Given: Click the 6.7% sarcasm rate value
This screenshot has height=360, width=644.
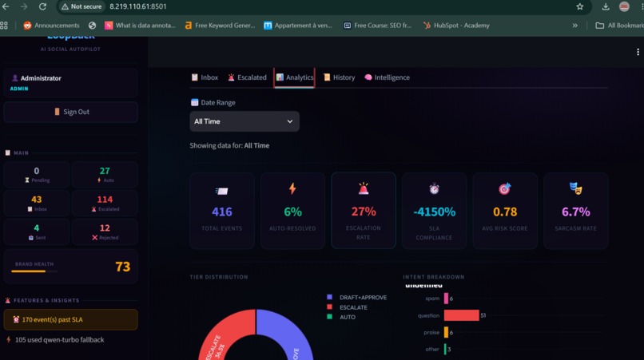Looking at the screenshot, I should (576, 212).
